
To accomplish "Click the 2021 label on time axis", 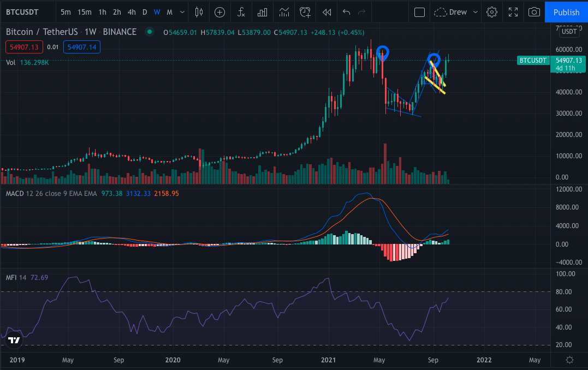I will tap(328, 360).
